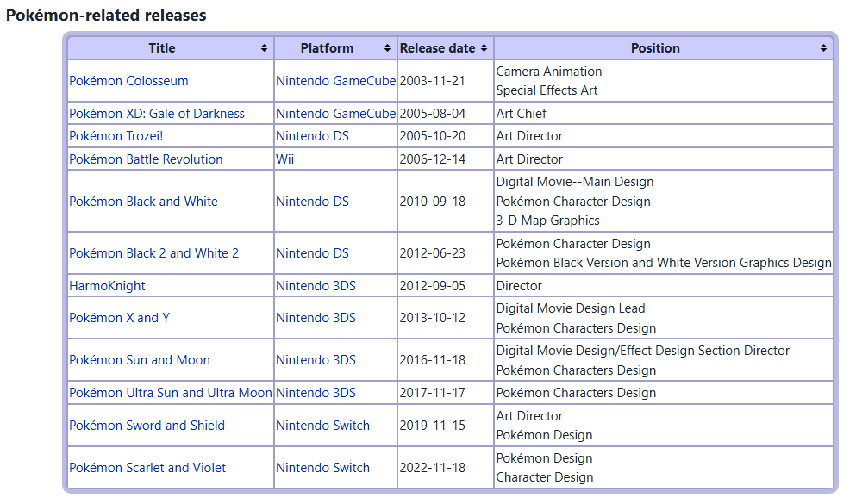Open Nintendo DS link in Black 2 row
This screenshot has height=504, width=856.
[313, 253]
